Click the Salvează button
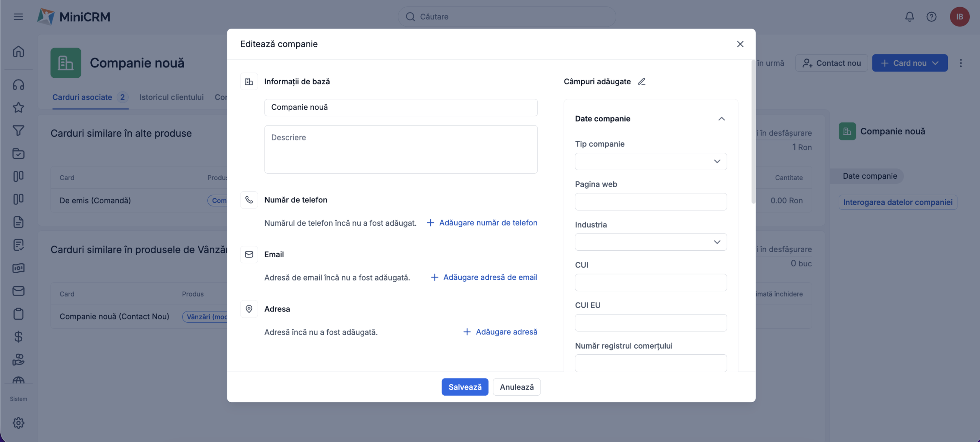The image size is (980, 442). point(465,387)
